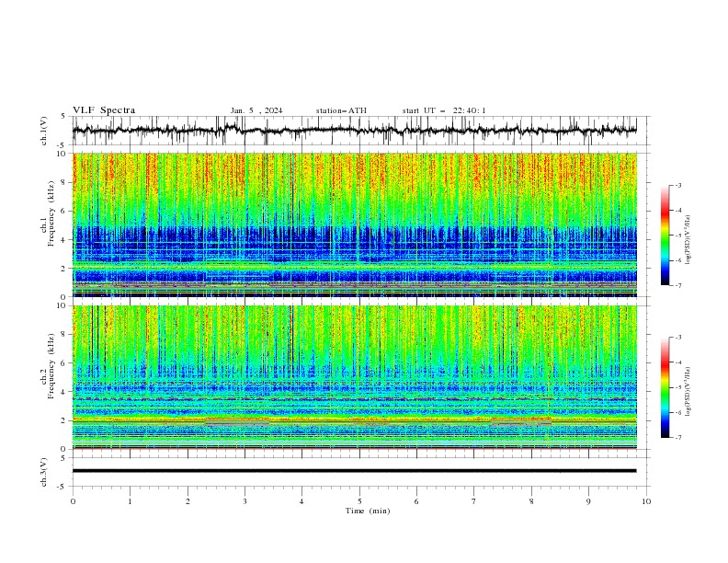The width and height of the screenshot is (728, 563).
Task: Click time axis tick label "3"
Action: tap(245, 501)
